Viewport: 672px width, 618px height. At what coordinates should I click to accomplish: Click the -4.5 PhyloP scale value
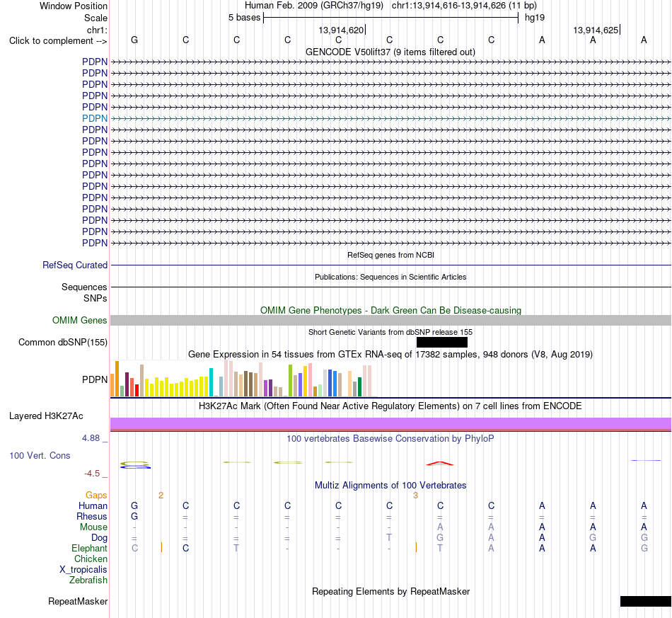pyautogui.click(x=92, y=474)
